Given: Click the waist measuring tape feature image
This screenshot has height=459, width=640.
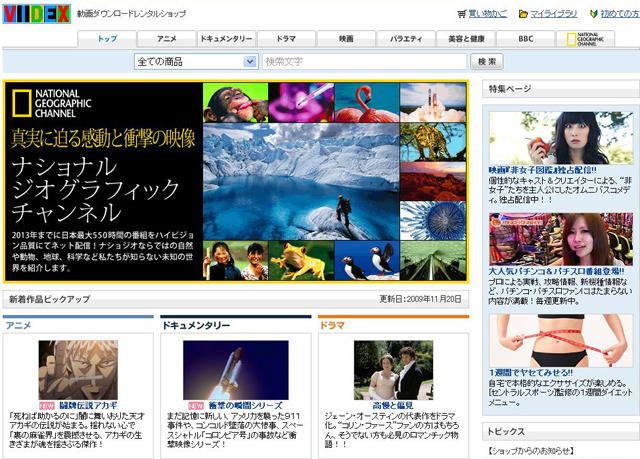Looking at the screenshot, I should coord(561,340).
